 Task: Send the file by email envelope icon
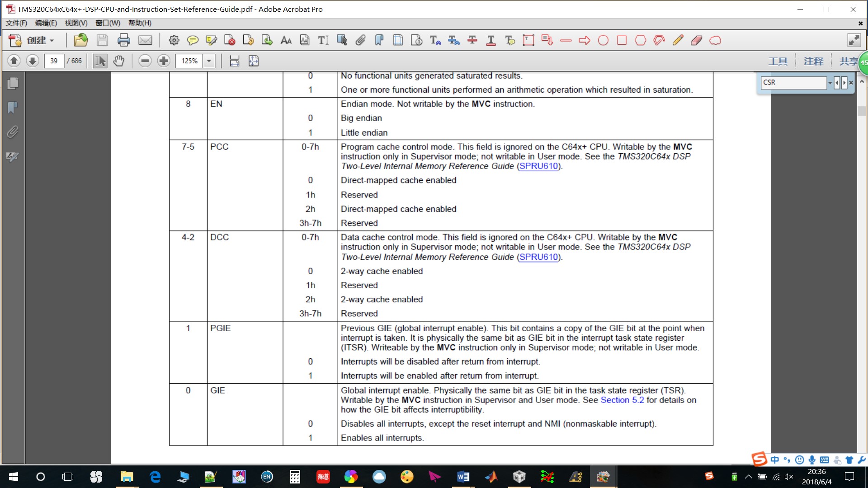coord(145,41)
